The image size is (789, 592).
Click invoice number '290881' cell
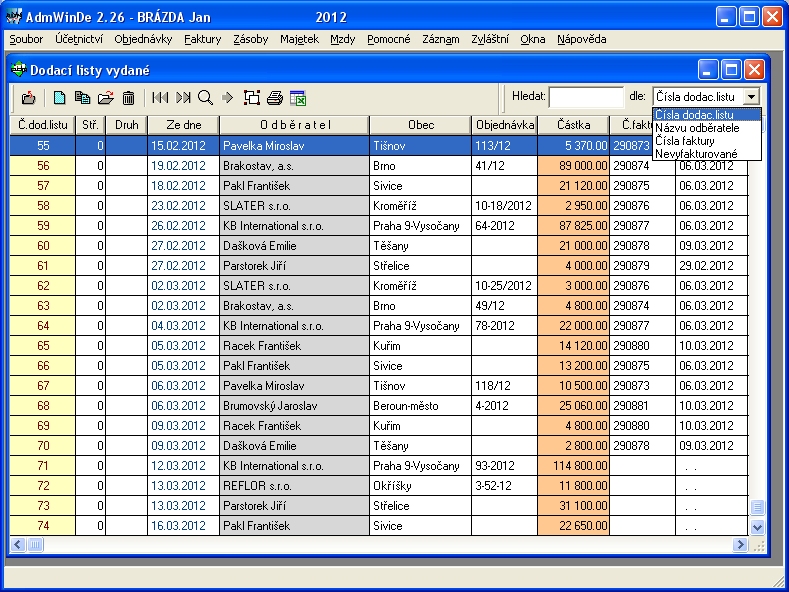[642, 406]
